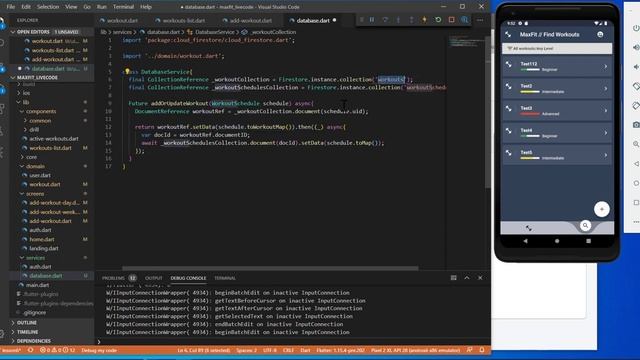The image size is (640, 360).
Task: Click the errors and warnings count in the status bar
Action: pos(58,350)
